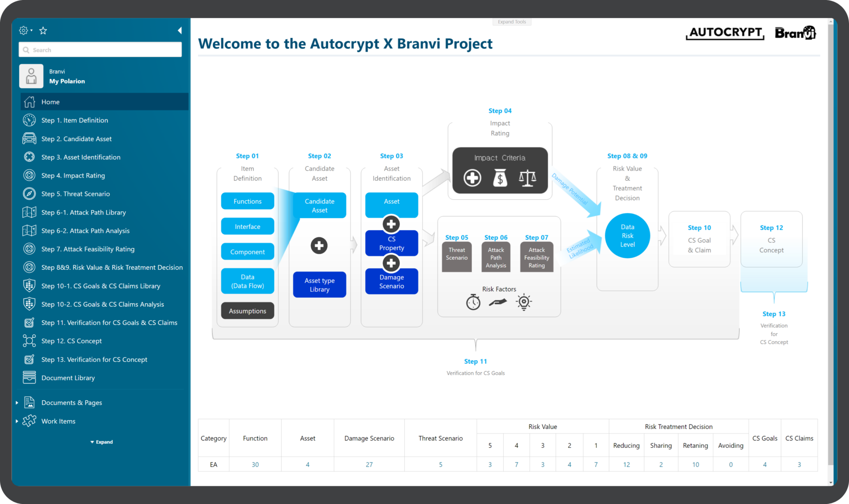This screenshot has height=504, width=849.
Task: Click the shield icon for CS Goals Library
Action: coord(29,286)
